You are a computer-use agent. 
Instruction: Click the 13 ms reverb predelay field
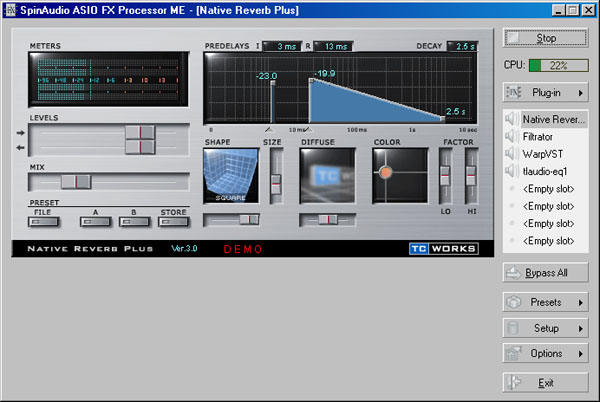click(333, 46)
